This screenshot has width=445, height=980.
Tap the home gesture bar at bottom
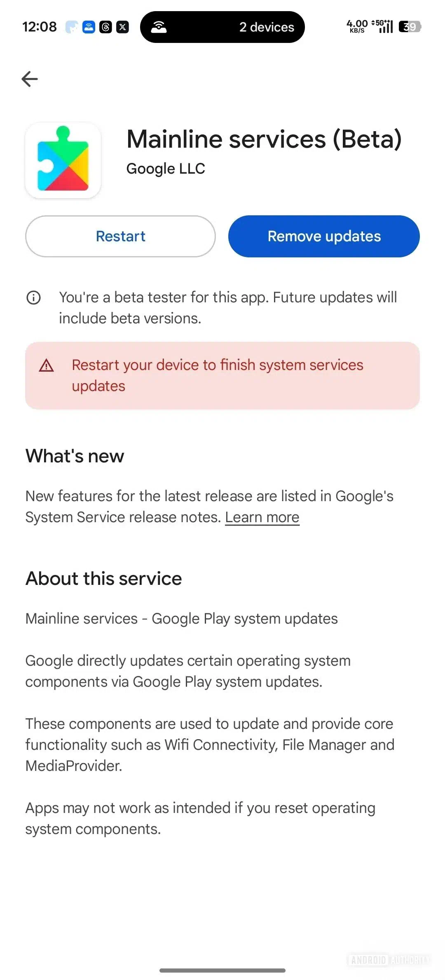click(222, 970)
